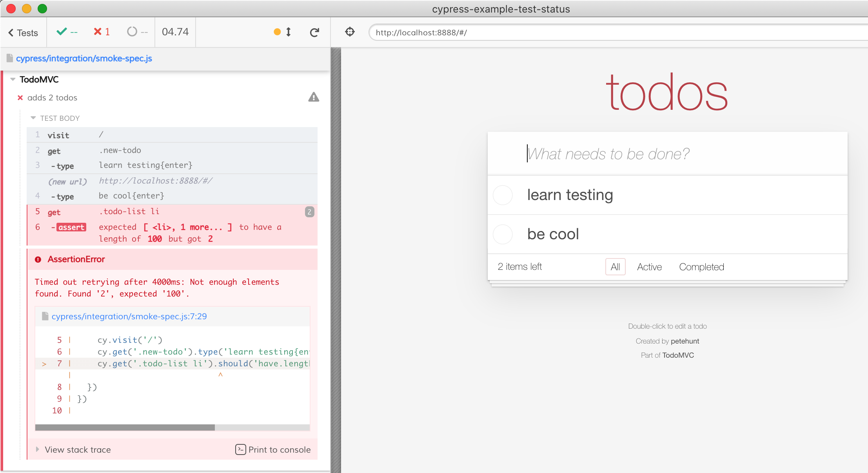Click the Print to console terminal icon

240,449
